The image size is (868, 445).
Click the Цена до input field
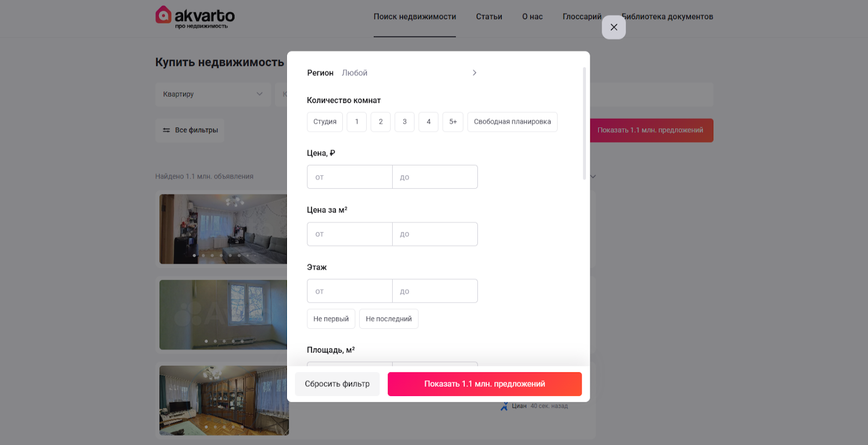tap(435, 177)
